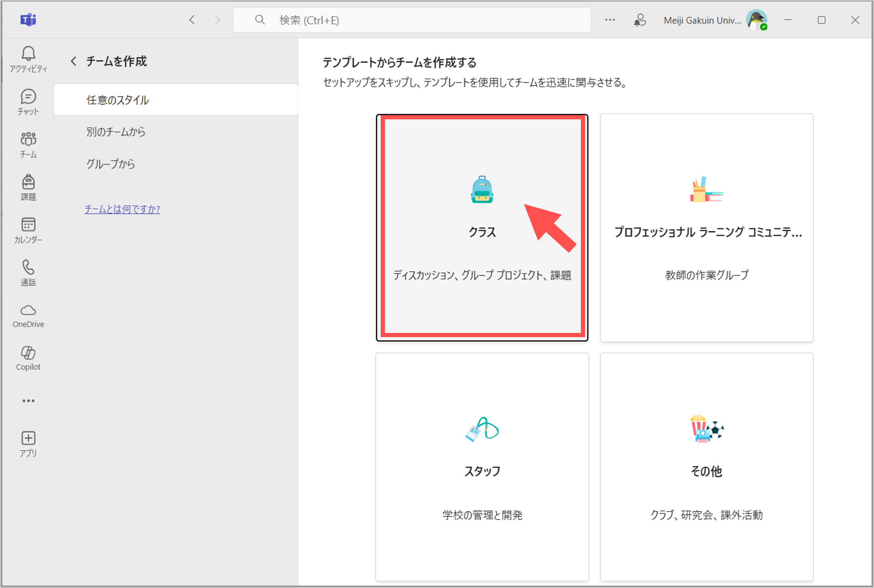Click the search box 検索 (Ctrl+E)

(412, 20)
